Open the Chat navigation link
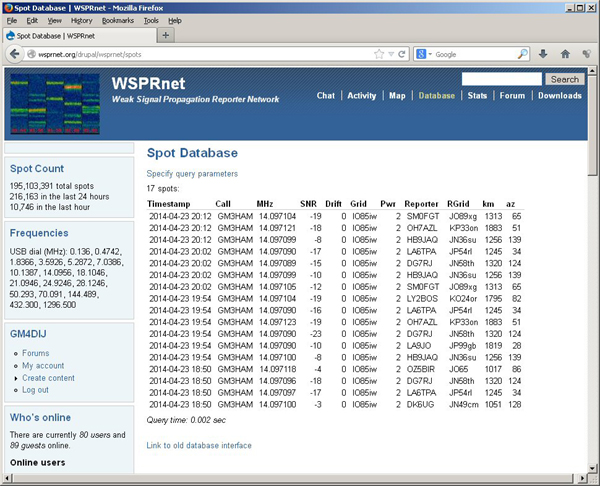 [x=326, y=96]
